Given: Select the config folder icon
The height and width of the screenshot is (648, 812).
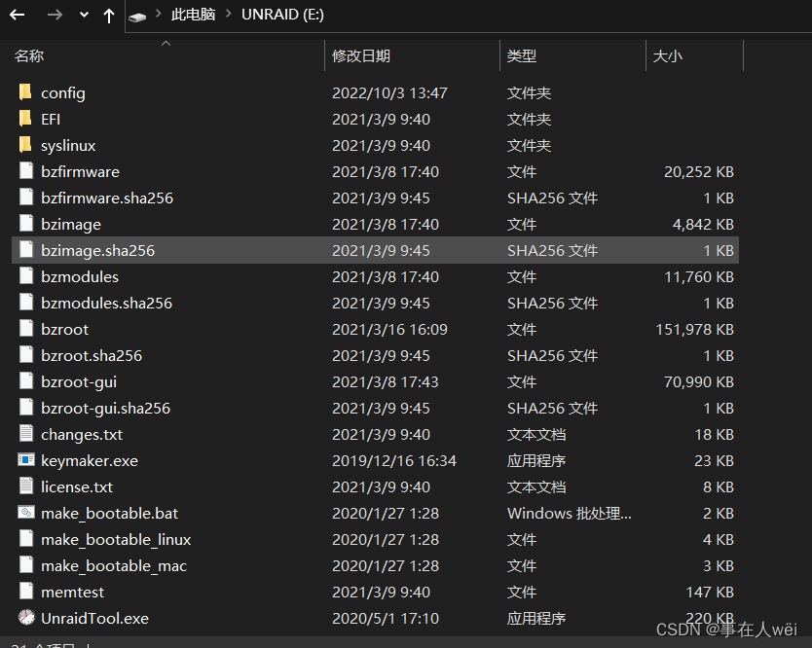Looking at the screenshot, I should [x=25, y=92].
